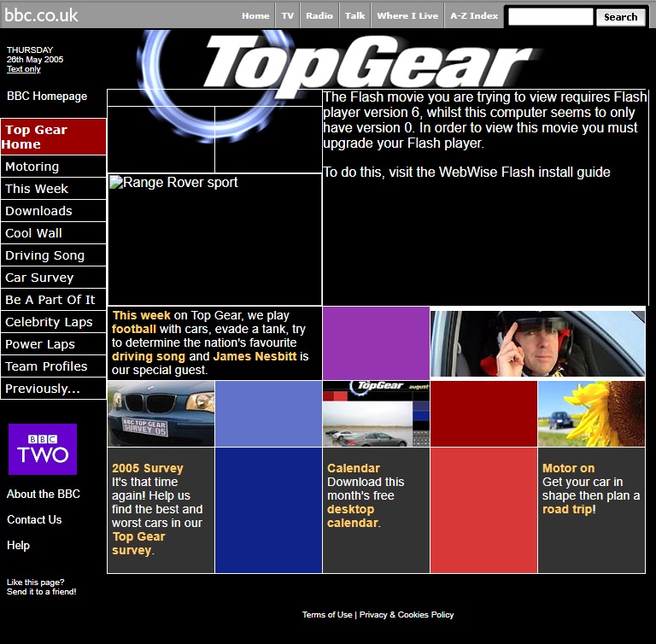Viewport: 656px width, 644px height.
Task: Open A-Z Index in the top navigation
Action: (474, 15)
